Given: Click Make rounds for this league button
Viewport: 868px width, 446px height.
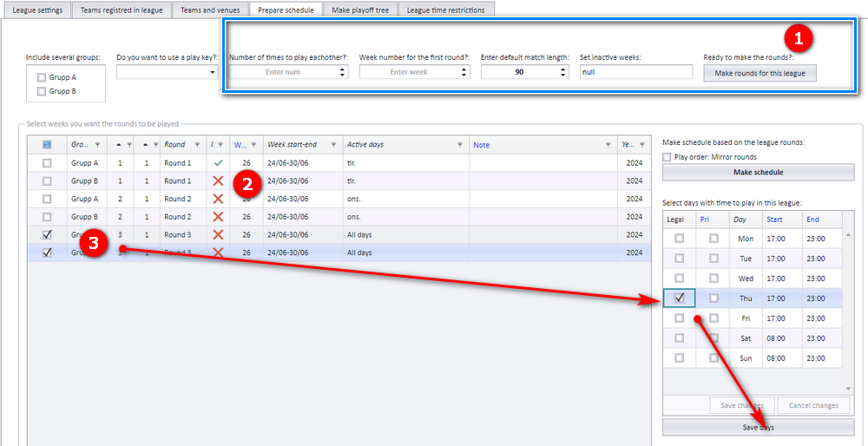Looking at the screenshot, I should coord(760,73).
